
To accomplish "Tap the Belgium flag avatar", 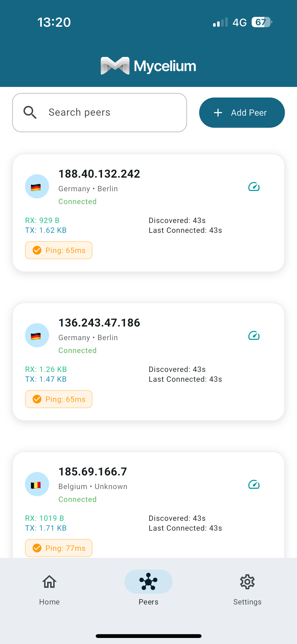I will tap(37, 484).
